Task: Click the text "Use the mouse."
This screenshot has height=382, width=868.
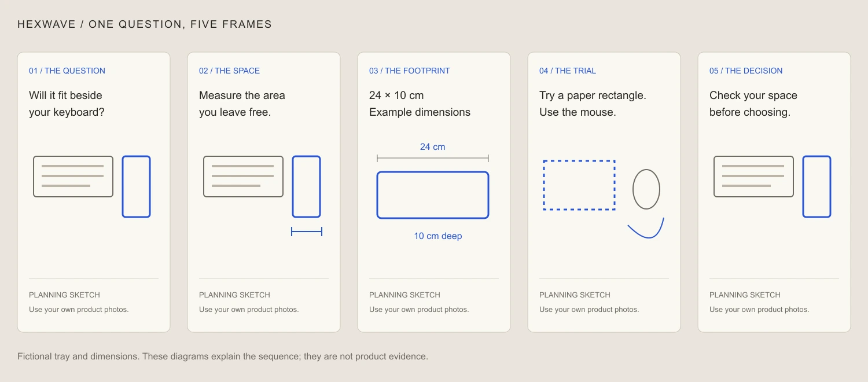Action: point(578,112)
